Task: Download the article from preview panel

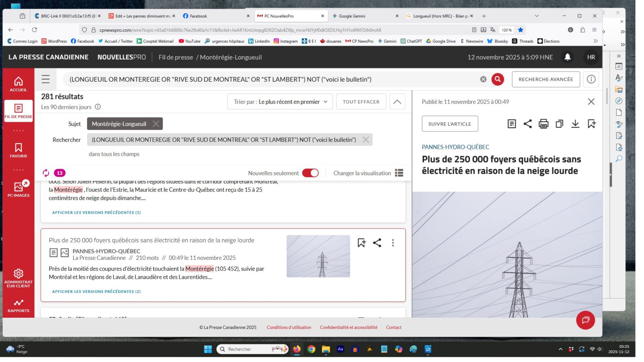Action: click(575, 124)
